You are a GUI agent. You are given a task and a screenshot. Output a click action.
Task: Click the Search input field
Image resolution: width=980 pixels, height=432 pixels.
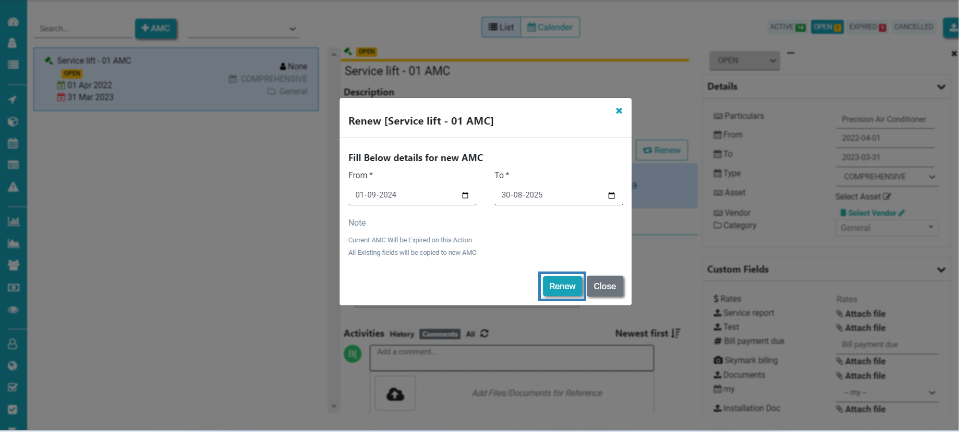[x=83, y=29]
